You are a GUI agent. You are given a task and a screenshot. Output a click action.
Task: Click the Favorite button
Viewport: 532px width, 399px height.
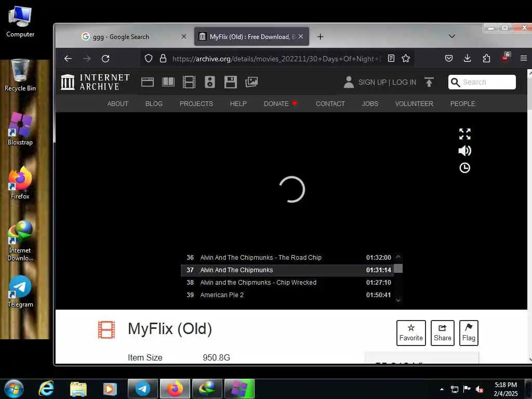(411, 333)
